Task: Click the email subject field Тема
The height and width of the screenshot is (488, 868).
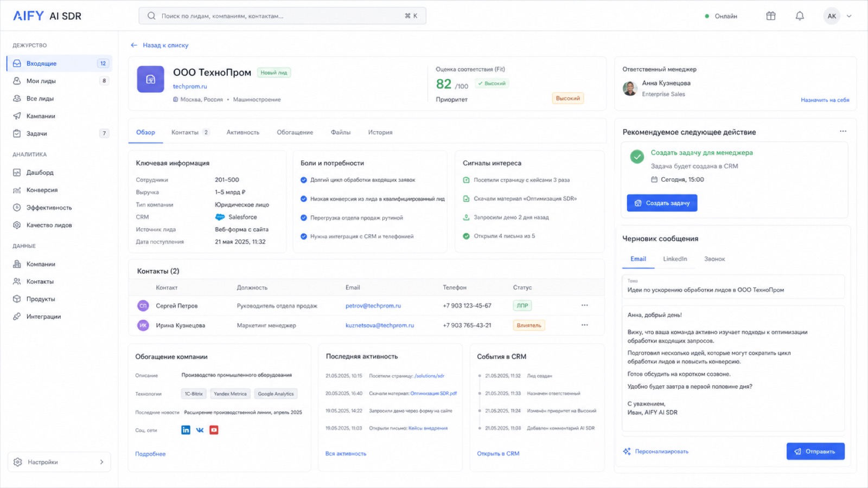Action: point(733,286)
